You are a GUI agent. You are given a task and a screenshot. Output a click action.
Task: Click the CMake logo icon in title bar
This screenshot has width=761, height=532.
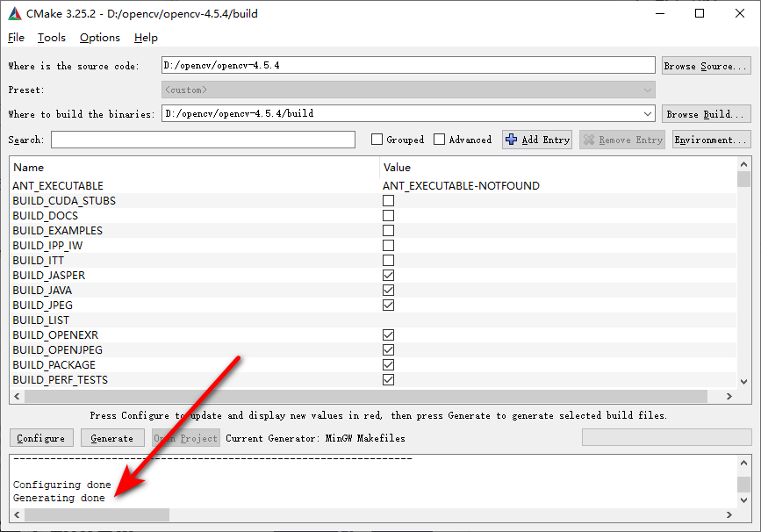pos(15,13)
